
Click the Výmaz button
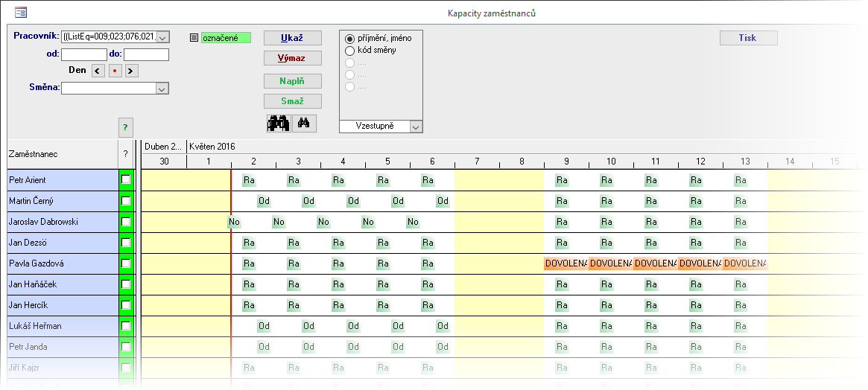293,58
